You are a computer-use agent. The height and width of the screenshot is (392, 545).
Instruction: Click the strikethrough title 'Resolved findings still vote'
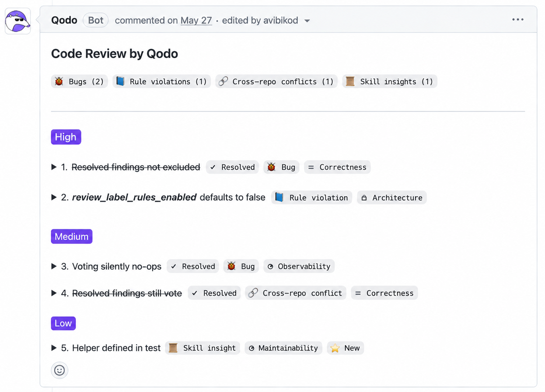coord(127,293)
